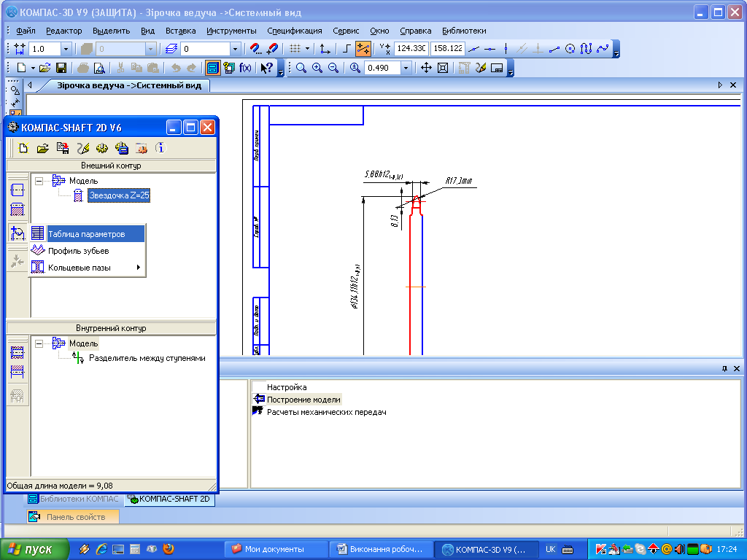
Task: Select Расчеты механических передач in library list
Action: click(326, 412)
